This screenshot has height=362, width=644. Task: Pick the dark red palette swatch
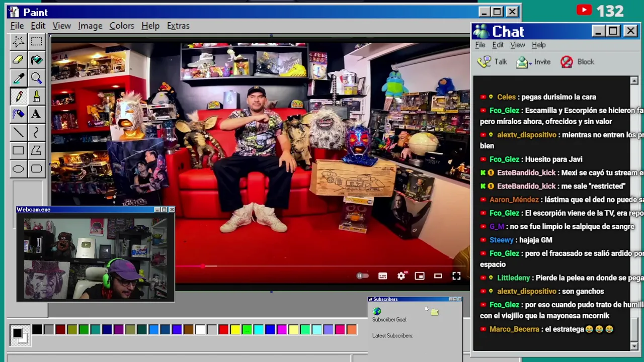tap(60, 330)
